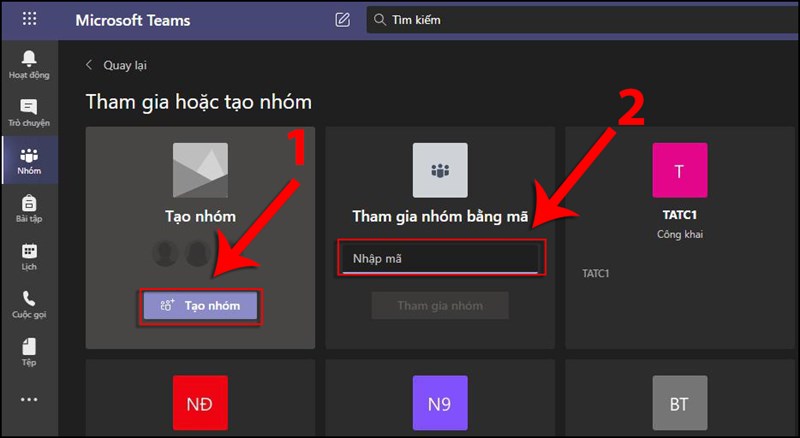Open Lịch calendar in sidebar

pos(29,256)
